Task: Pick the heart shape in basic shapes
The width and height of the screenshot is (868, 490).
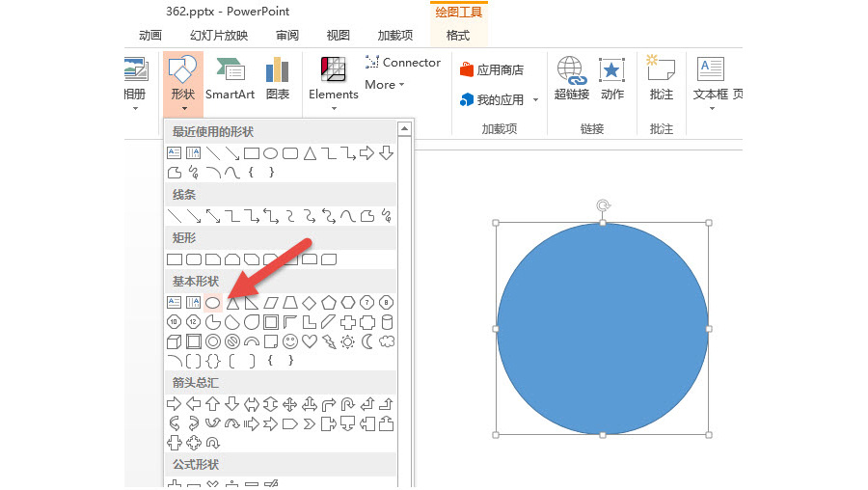Action: tap(310, 341)
